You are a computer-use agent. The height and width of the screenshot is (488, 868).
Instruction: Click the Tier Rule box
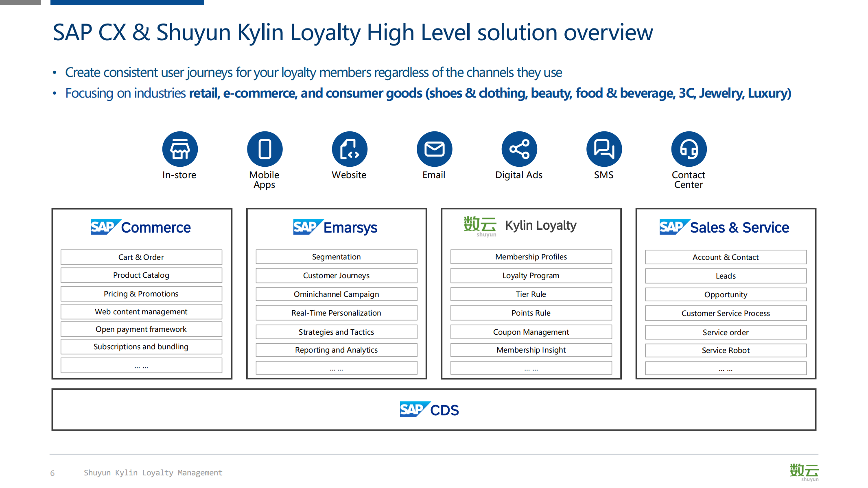pos(531,294)
